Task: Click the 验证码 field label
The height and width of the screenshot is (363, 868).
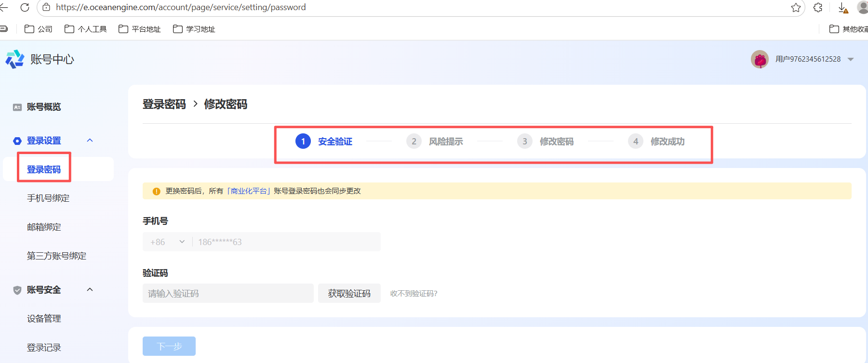Action: 155,273
